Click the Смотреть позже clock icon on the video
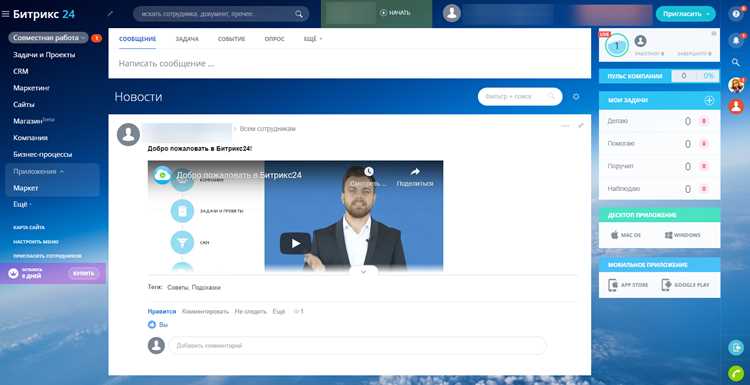The height and width of the screenshot is (385, 750). pyautogui.click(x=368, y=171)
